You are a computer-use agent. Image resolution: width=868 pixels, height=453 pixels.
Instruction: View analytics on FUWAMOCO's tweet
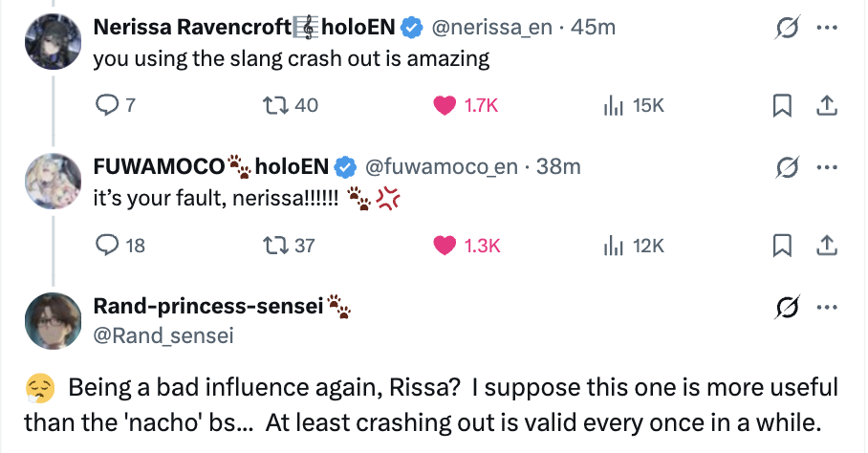[613, 246]
